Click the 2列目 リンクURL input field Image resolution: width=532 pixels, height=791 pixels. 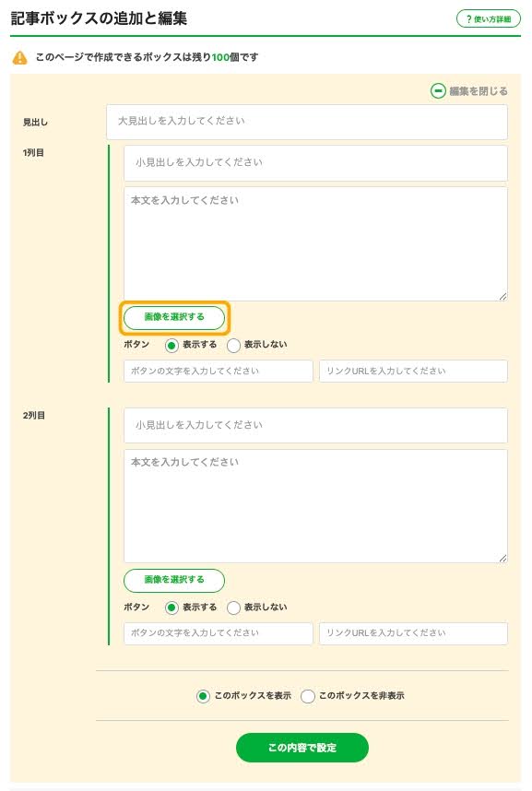413,633
